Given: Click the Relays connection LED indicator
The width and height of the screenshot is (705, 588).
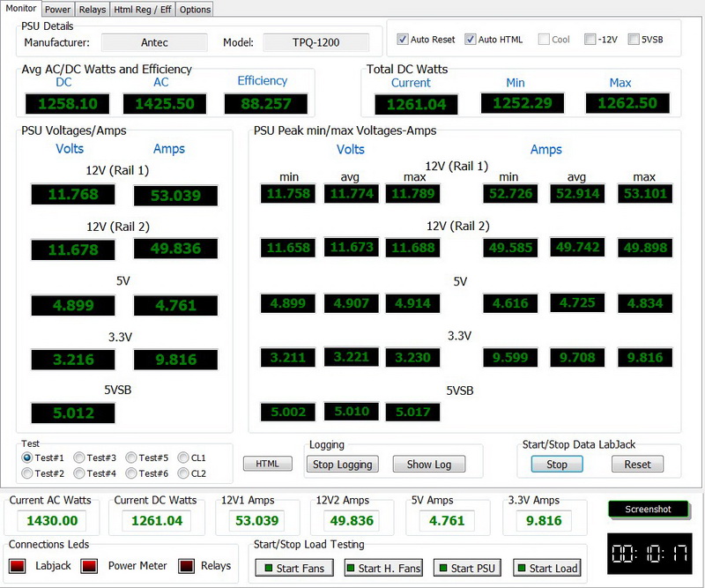Looking at the screenshot, I should (x=186, y=566).
